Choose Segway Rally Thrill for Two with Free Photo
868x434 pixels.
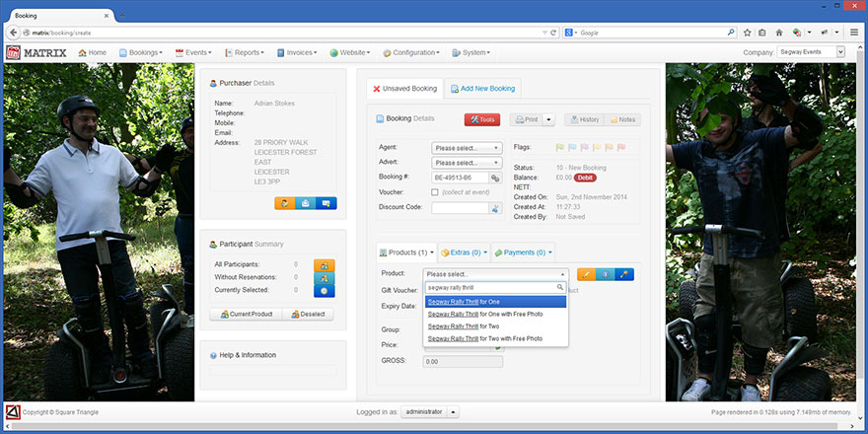[x=495, y=338]
